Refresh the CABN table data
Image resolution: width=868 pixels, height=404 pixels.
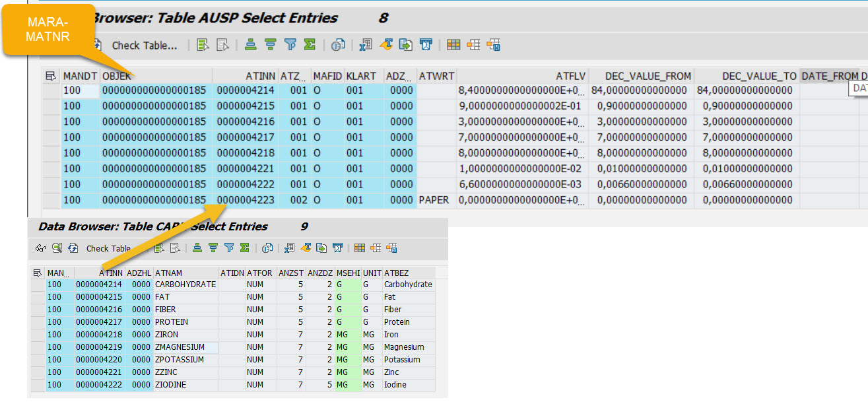tap(71, 249)
